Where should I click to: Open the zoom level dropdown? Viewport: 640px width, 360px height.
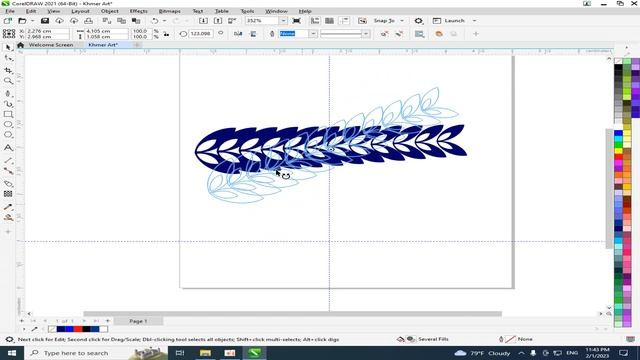(x=283, y=21)
